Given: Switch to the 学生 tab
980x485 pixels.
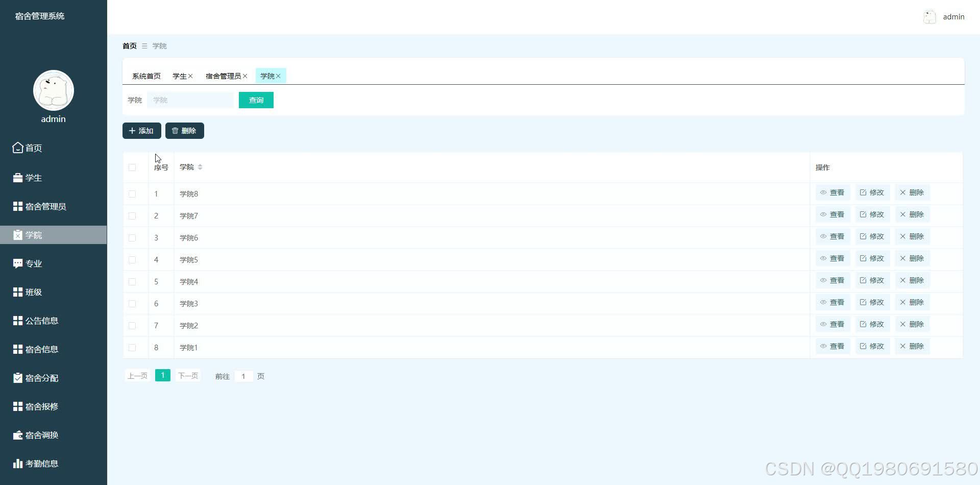Looking at the screenshot, I should [179, 76].
